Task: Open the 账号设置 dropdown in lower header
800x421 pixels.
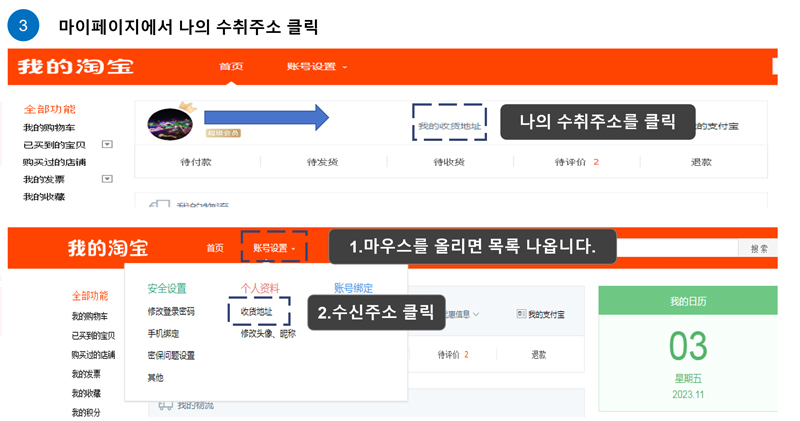Action: click(273, 248)
